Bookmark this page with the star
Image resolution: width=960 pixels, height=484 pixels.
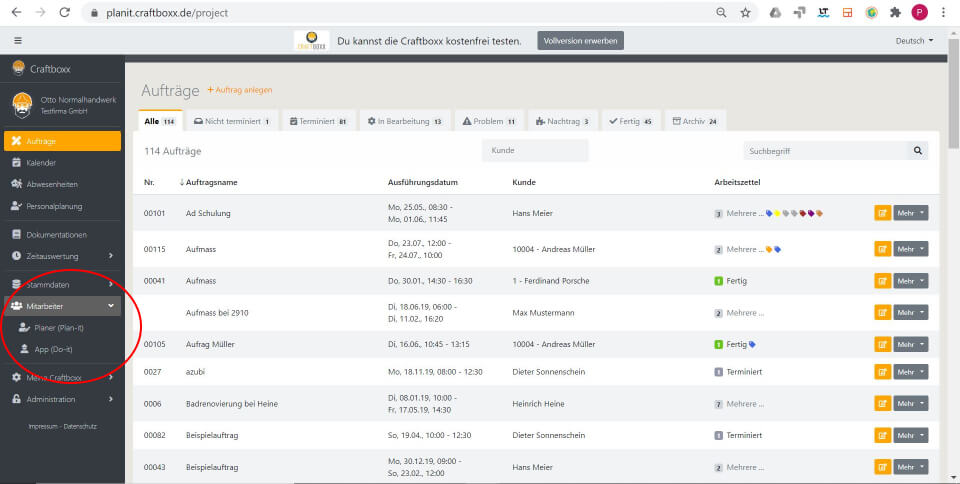pos(745,12)
